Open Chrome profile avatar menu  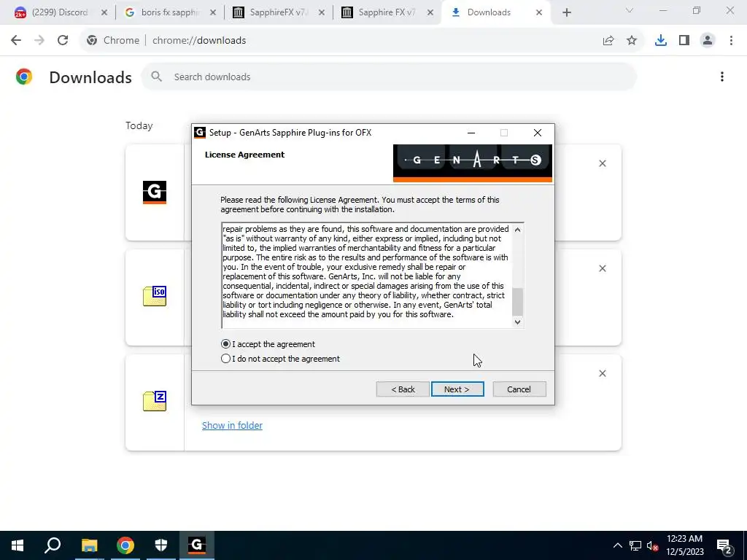[x=708, y=41]
